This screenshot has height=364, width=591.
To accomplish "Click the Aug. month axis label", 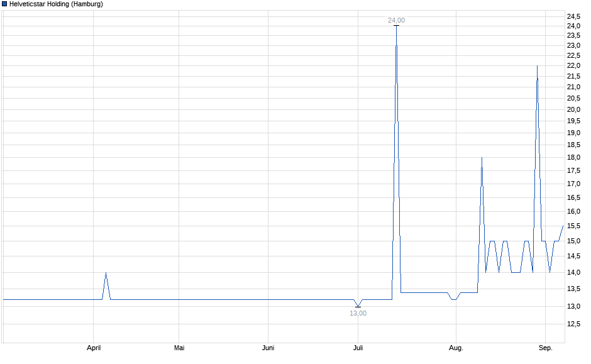I will 456,348.
